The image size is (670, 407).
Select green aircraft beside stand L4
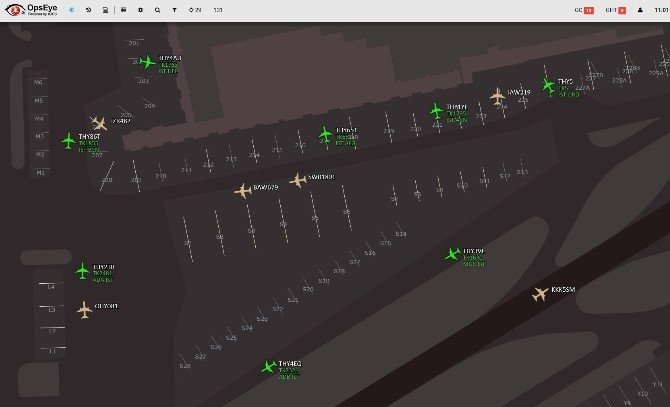point(82,271)
